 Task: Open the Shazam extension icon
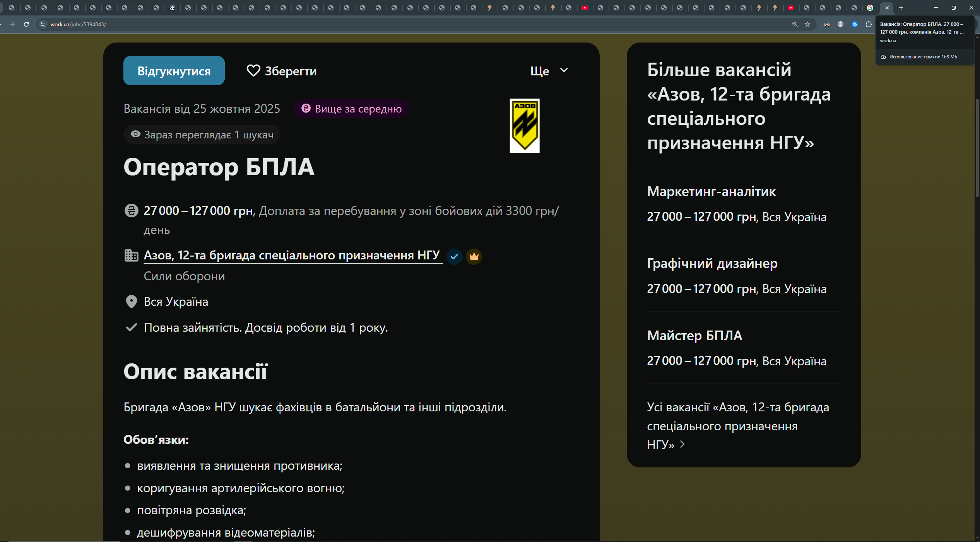[855, 24]
